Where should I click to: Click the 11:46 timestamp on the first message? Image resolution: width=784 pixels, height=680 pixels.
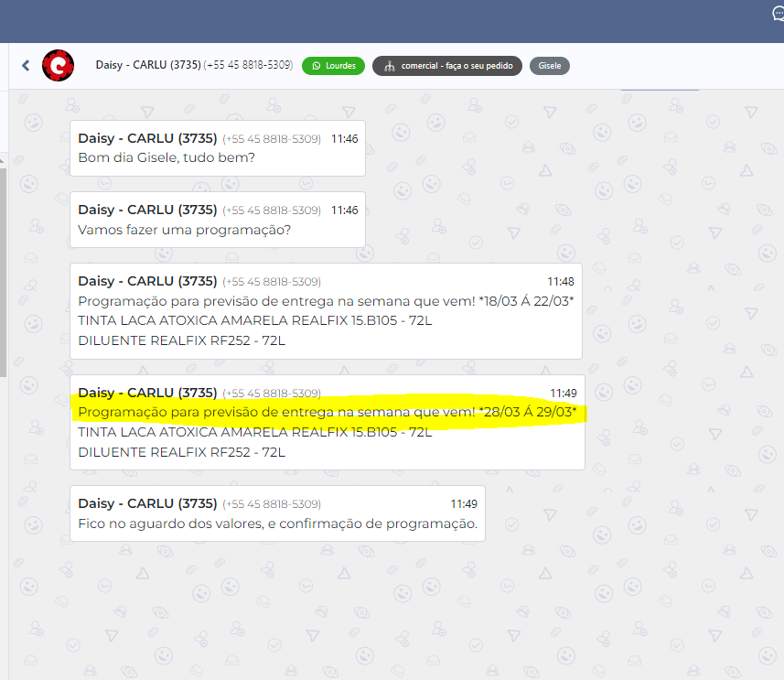pyautogui.click(x=344, y=139)
